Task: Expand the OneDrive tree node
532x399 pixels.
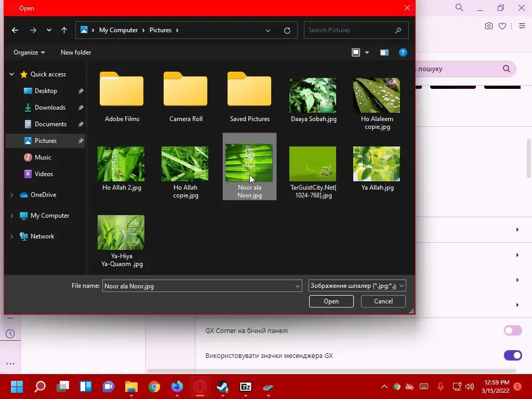Action: [12, 195]
